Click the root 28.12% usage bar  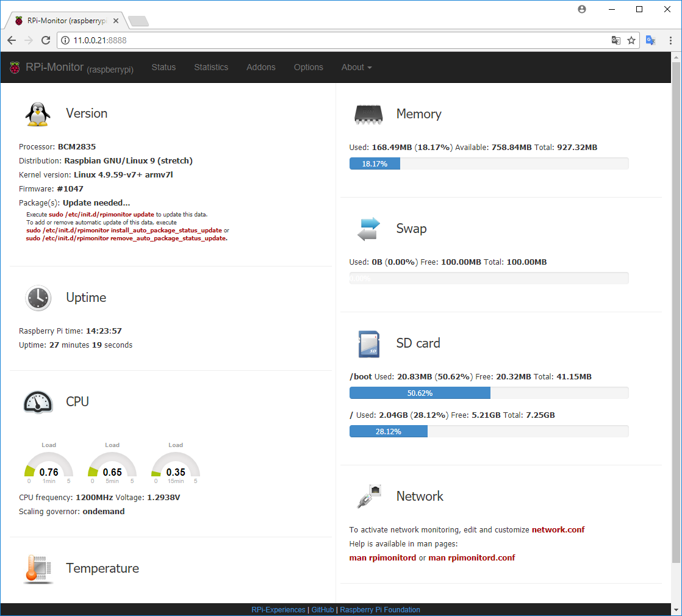coord(389,432)
